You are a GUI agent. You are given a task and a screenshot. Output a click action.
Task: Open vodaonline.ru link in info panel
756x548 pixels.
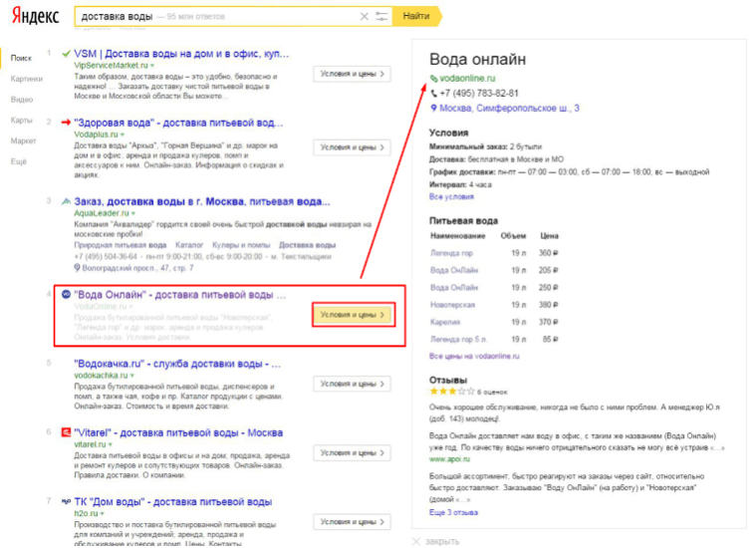tap(467, 78)
